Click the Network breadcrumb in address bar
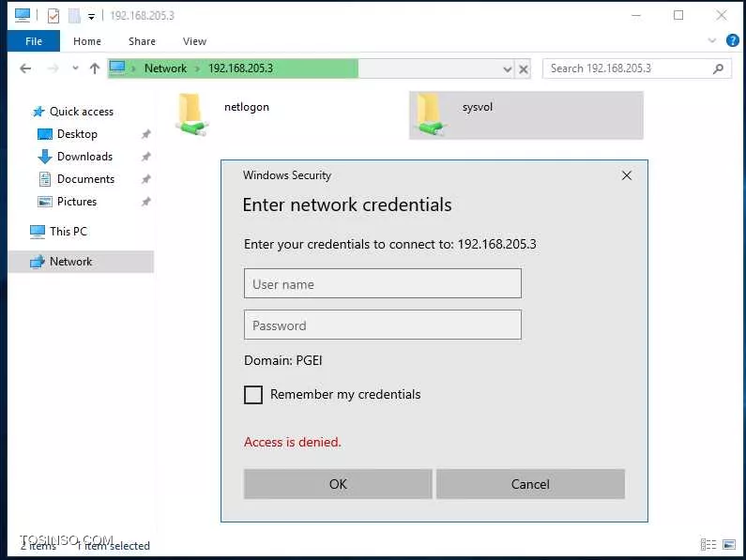Screen dimensions: 746x560 click(165, 68)
